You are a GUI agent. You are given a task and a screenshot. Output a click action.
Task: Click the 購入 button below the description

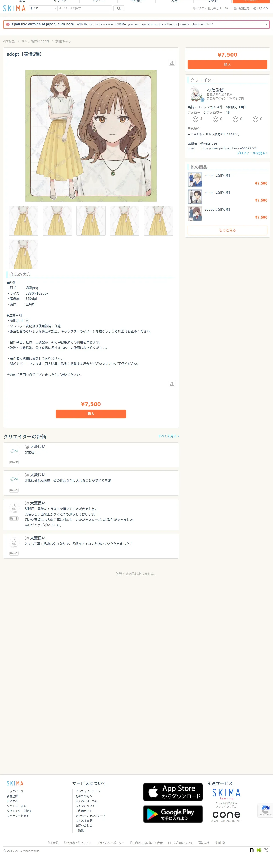91,414
